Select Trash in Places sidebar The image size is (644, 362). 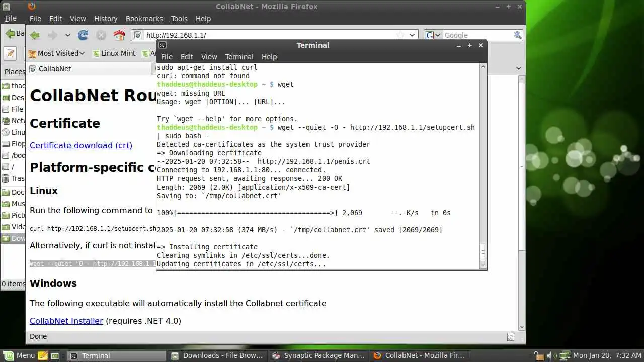coord(14,178)
